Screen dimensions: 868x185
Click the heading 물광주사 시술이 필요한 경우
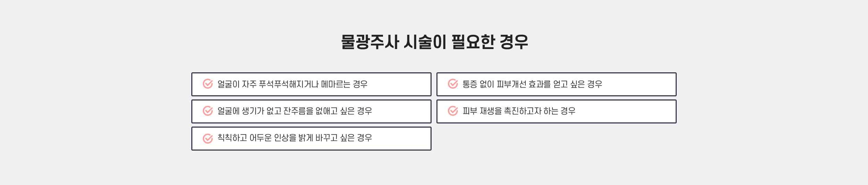pyautogui.click(x=434, y=42)
